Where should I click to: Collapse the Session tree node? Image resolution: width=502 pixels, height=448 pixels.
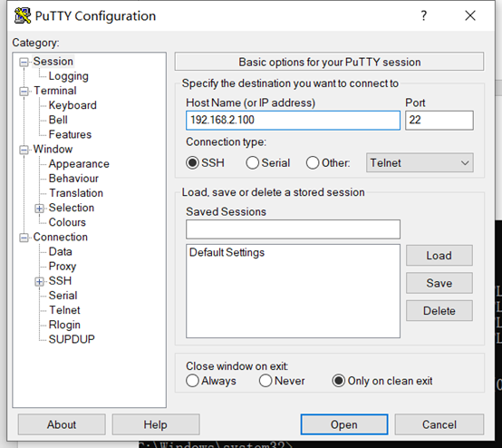click(x=24, y=62)
